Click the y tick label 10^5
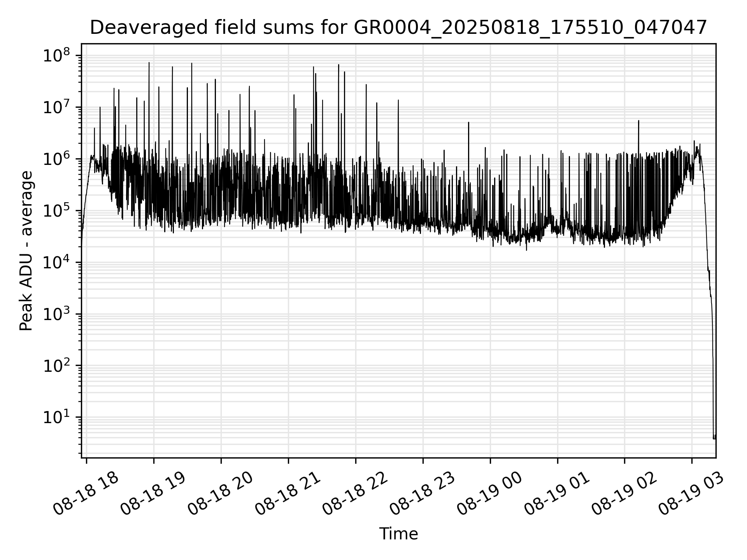 tap(57, 211)
